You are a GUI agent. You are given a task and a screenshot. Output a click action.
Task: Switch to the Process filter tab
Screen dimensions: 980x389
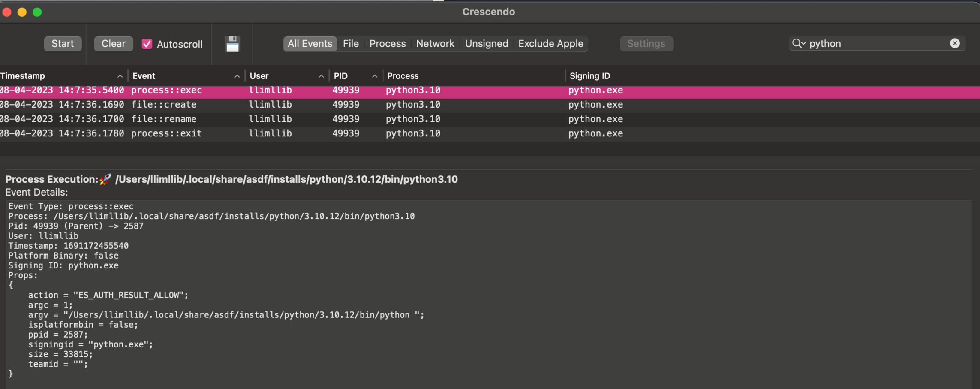click(387, 44)
